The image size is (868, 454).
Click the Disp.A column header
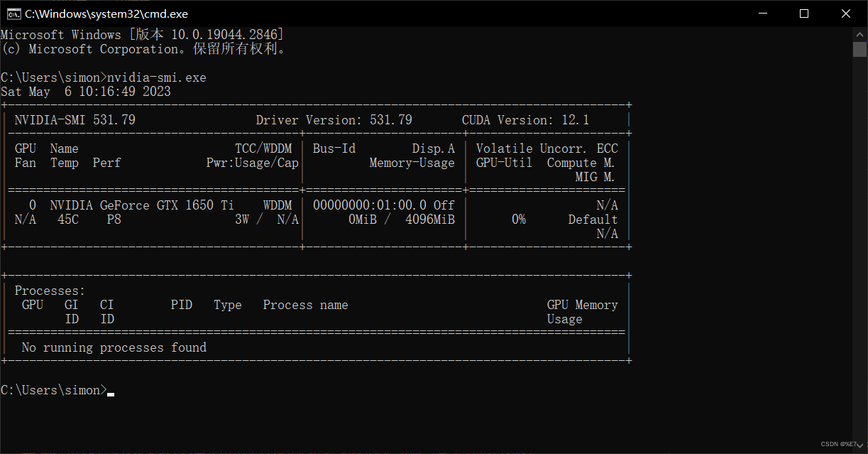(434, 148)
